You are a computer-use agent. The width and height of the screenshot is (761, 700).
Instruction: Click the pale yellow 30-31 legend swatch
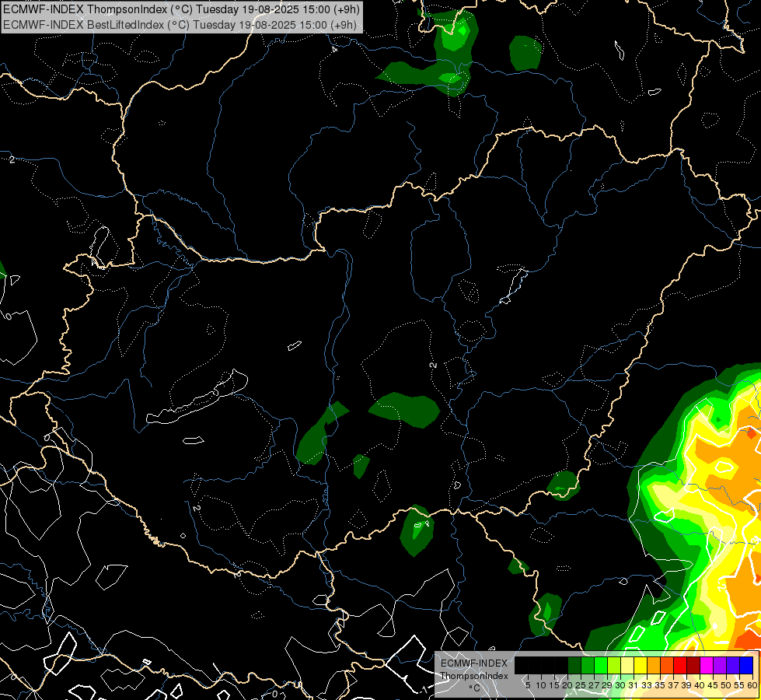click(627, 665)
